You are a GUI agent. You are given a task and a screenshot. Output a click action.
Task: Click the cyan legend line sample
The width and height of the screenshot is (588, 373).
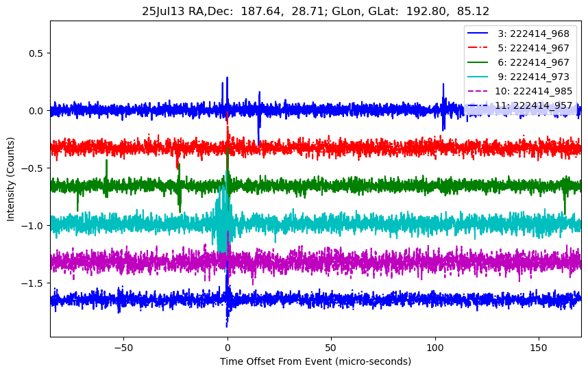pyautogui.click(x=478, y=77)
